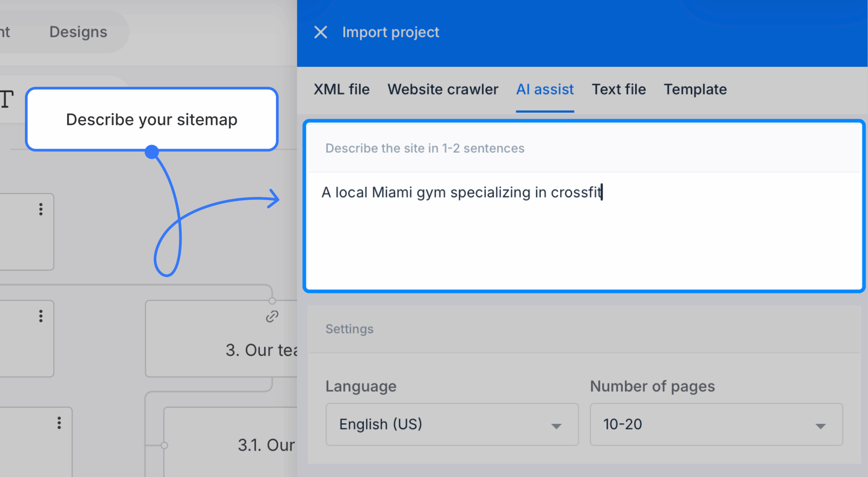This screenshot has width=868, height=477.
Task: Switch to the Text file tab
Action: (619, 90)
